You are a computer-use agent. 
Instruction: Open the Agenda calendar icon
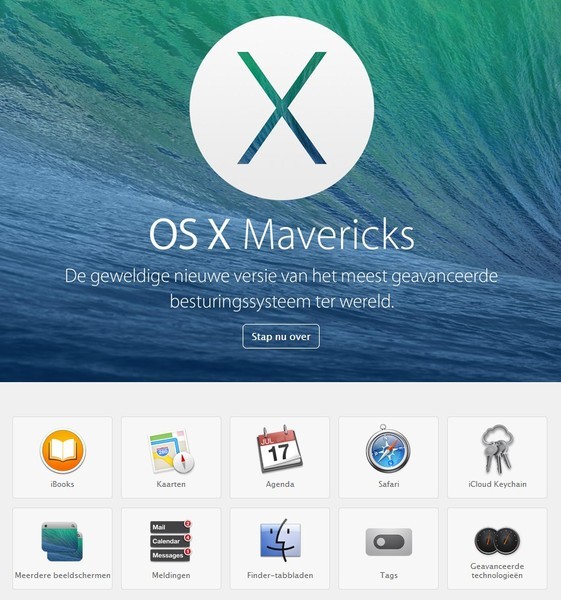tap(279, 449)
